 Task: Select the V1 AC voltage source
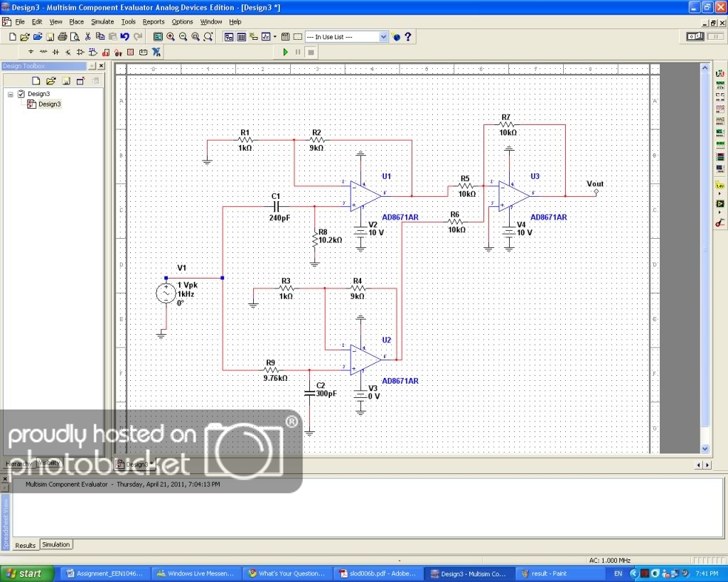pyautogui.click(x=166, y=293)
